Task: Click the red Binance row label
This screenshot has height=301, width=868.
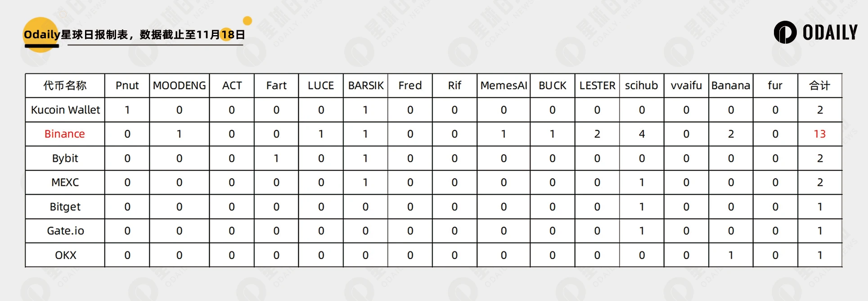Action: tap(65, 134)
